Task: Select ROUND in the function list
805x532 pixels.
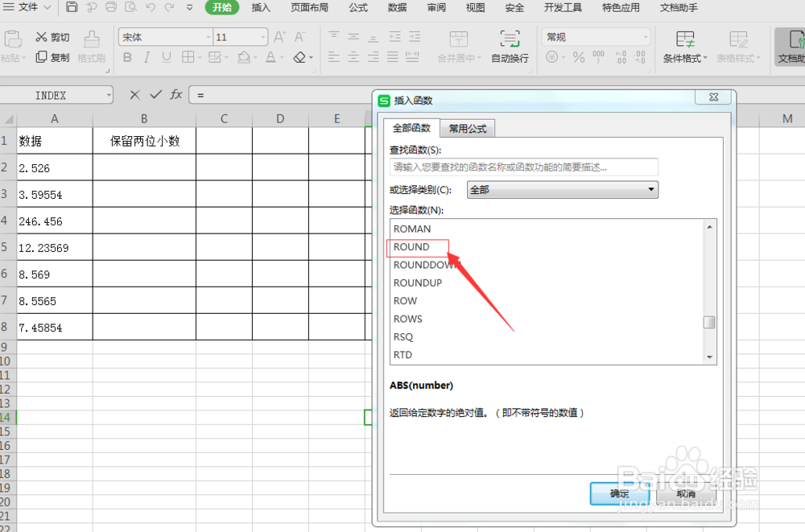Action: click(x=411, y=247)
